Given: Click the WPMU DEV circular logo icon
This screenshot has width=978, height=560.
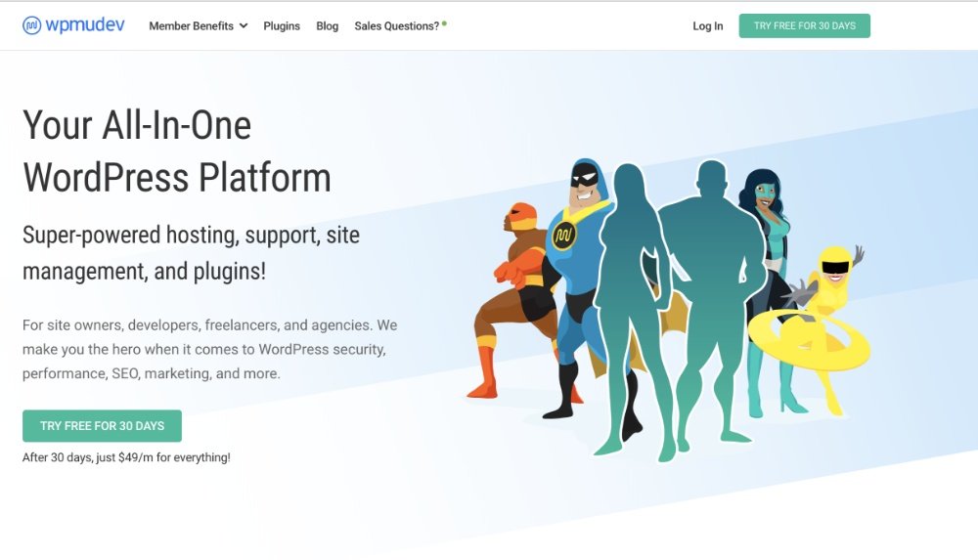Looking at the screenshot, I should [x=31, y=25].
